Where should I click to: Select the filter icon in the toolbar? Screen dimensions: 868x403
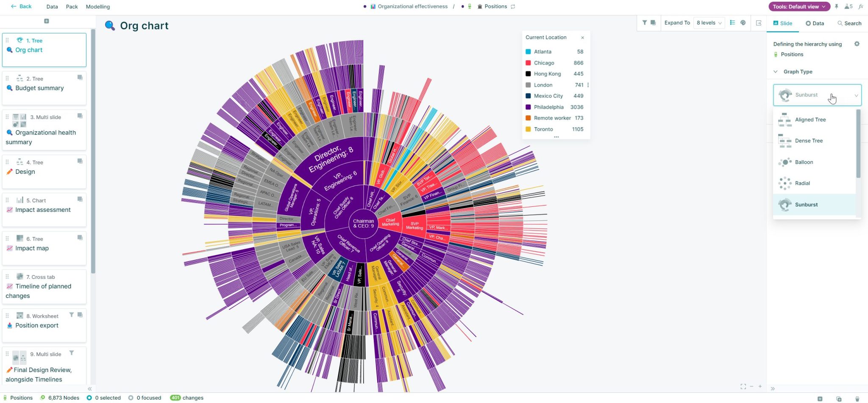[645, 23]
